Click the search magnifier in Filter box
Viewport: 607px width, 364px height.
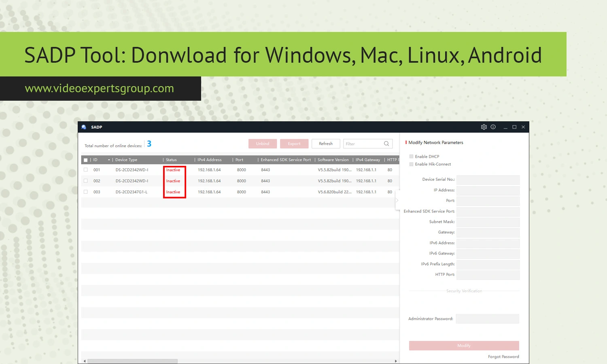(x=386, y=144)
